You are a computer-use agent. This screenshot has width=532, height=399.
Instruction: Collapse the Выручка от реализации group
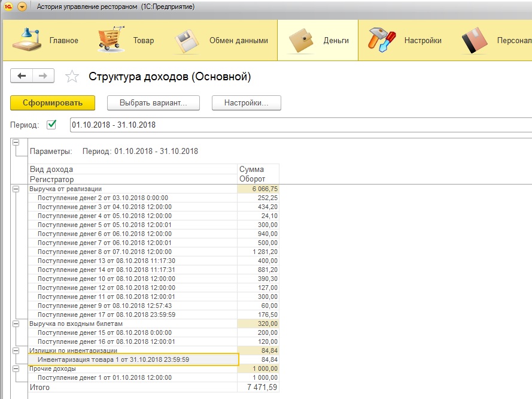16,189
